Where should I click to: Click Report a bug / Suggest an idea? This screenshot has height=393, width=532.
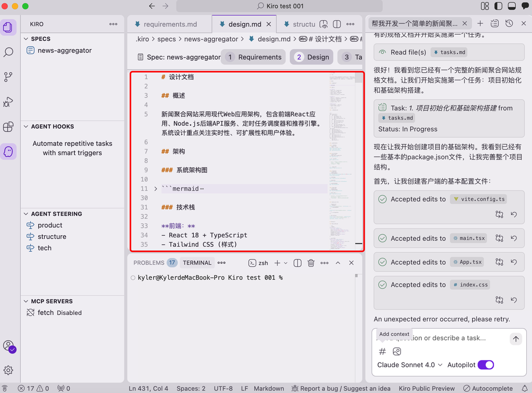click(341, 388)
